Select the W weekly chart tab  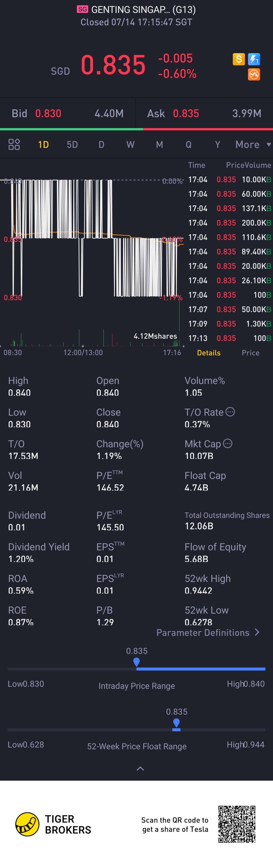click(x=130, y=145)
